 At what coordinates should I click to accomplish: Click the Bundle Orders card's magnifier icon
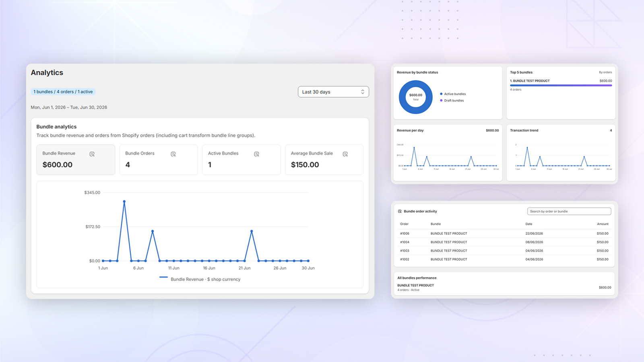click(173, 154)
